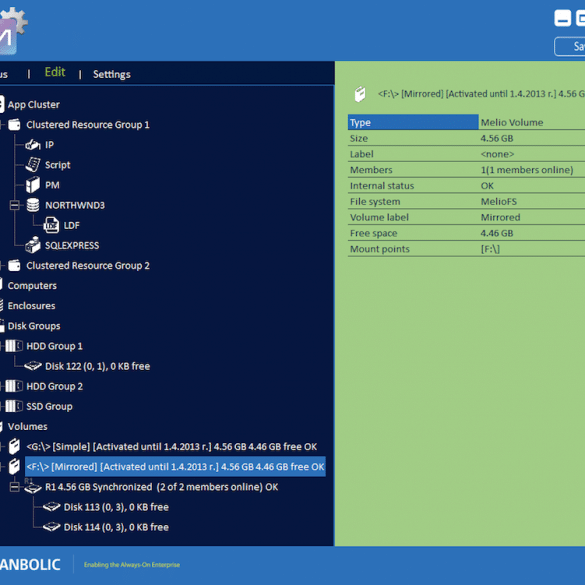Click the Disk 113 drive icon
This screenshot has height=585, width=585.
tap(51, 507)
